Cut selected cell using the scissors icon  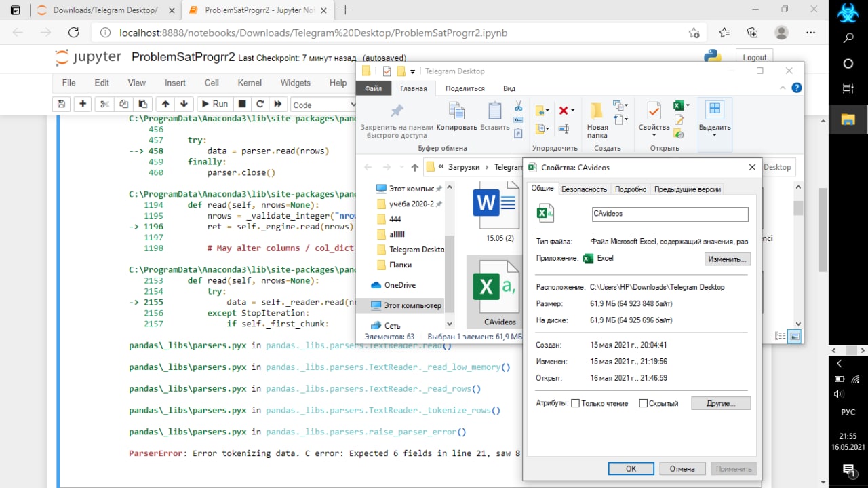click(104, 104)
